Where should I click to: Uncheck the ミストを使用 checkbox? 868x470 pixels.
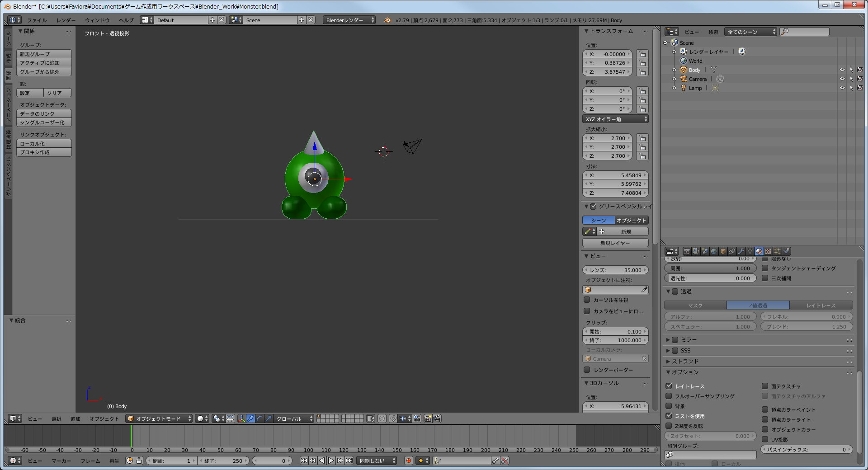click(x=669, y=416)
